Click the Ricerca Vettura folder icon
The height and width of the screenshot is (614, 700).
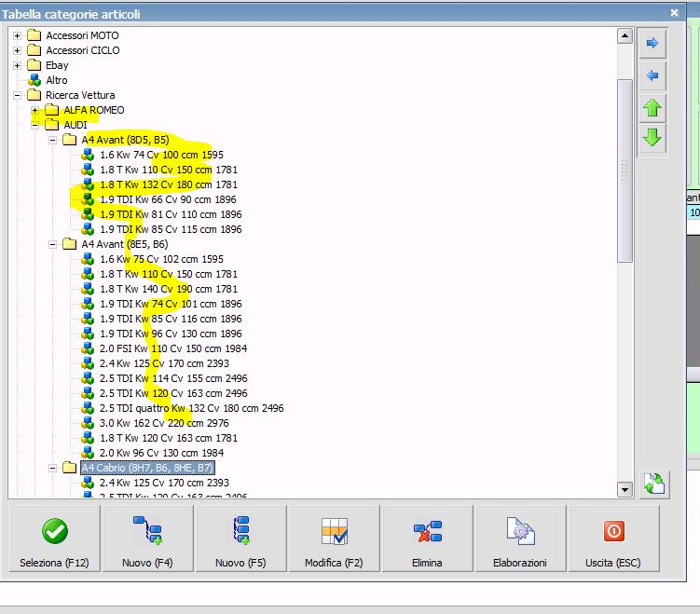point(34,95)
